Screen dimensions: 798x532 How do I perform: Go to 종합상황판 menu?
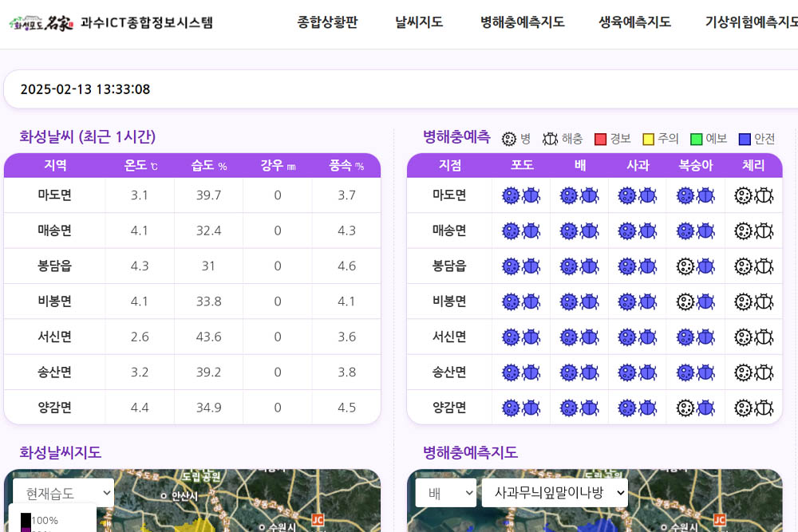tap(327, 22)
